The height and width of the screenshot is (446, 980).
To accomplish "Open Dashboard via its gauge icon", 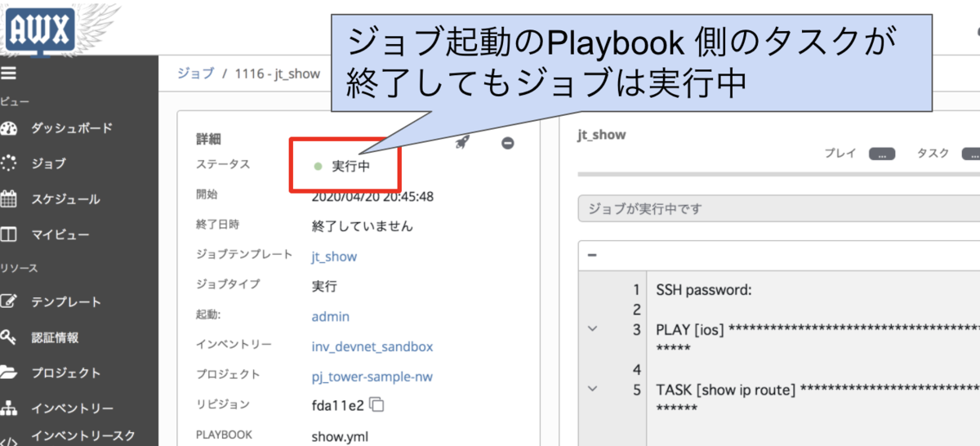I will pyautogui.click(x=9, y=128).
